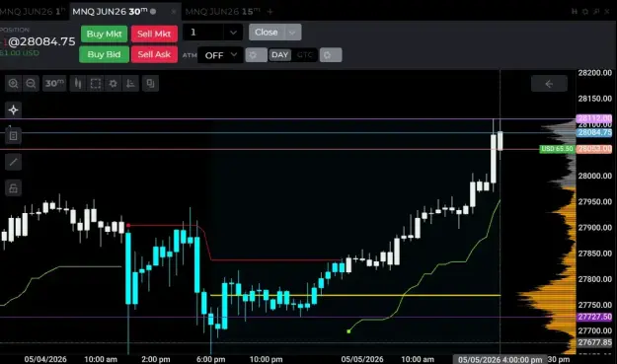Click the position price @28084.75 text
Viewport: 617px width, 364px height.
[x=41, y=41]
